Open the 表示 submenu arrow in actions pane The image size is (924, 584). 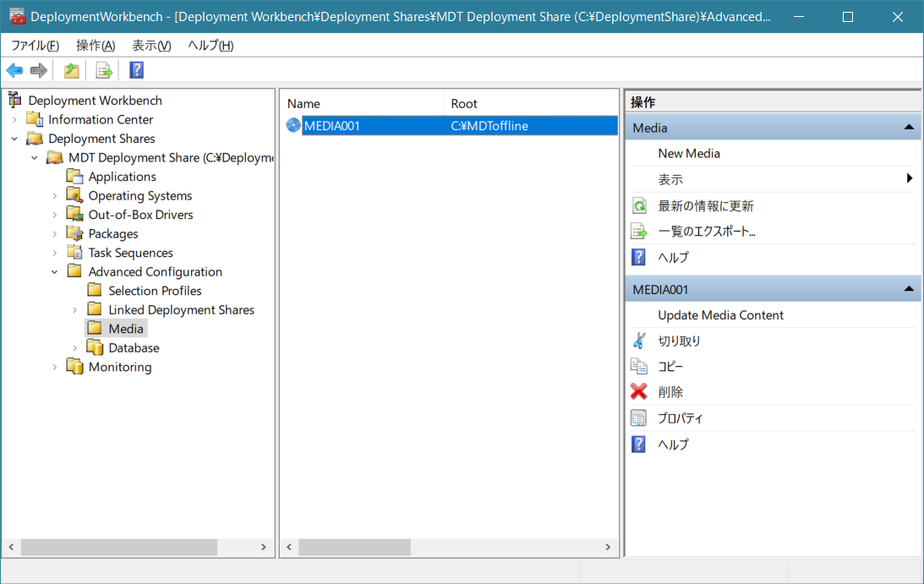tap(910, 178)
